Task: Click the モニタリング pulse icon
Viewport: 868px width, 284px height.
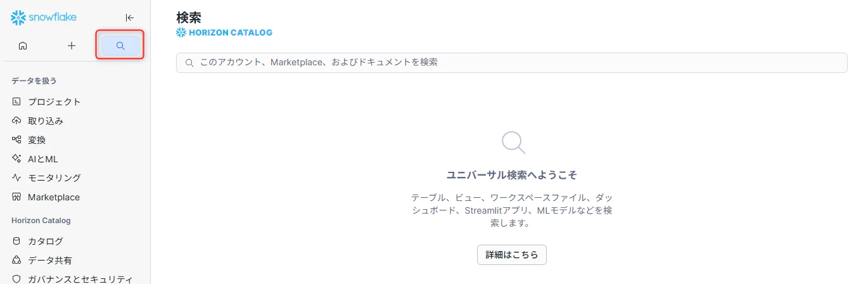Action: click(17, 177)
